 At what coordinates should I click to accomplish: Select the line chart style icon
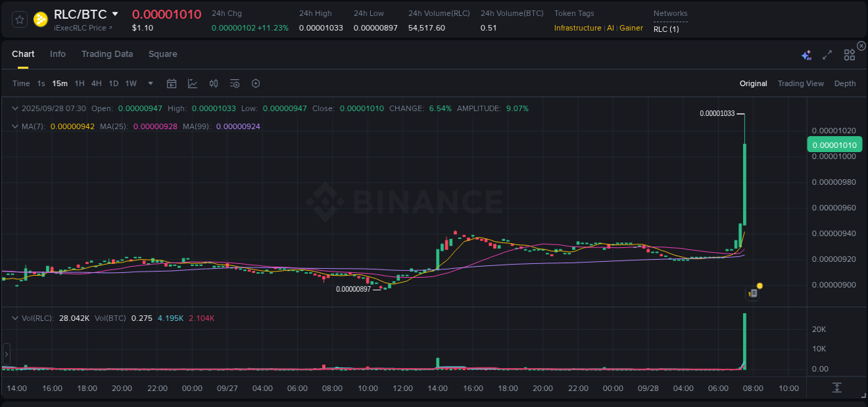[x=192, y=83]
